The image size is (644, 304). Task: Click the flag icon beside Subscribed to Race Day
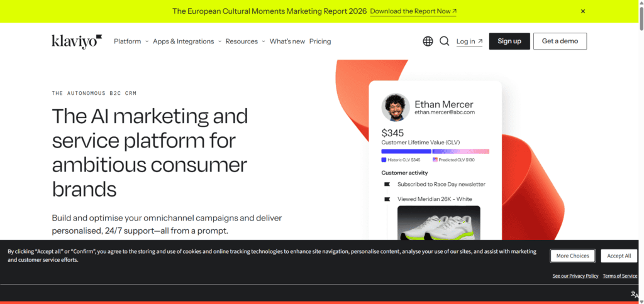(387, 184)
